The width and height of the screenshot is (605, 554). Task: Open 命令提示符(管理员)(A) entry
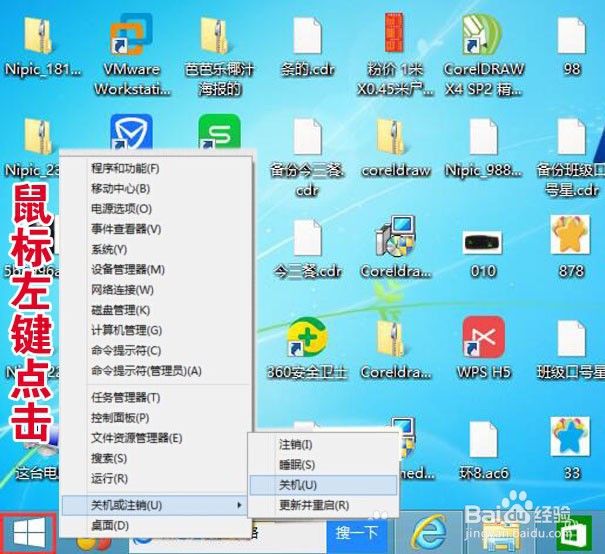point(157,371)
